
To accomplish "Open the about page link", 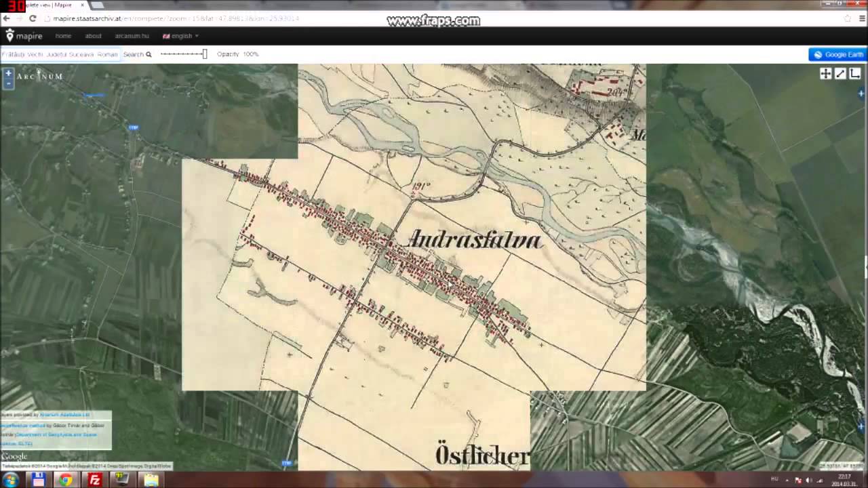I will [x=94, y=36].
